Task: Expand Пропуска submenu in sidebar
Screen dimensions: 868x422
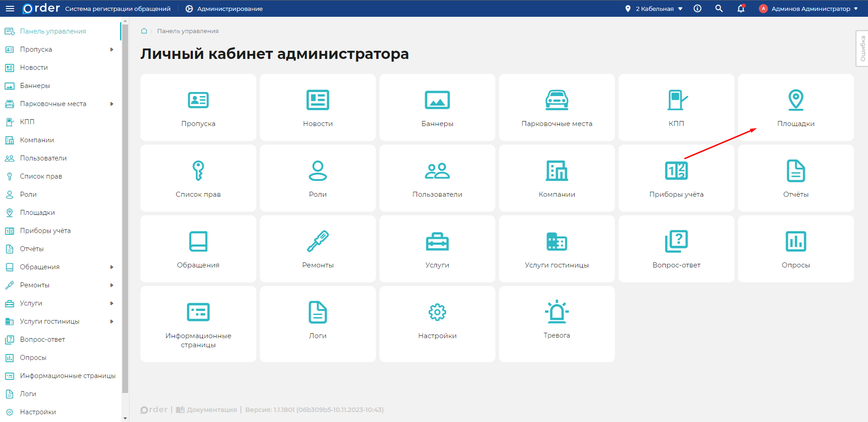Action: tap(111, 49)
